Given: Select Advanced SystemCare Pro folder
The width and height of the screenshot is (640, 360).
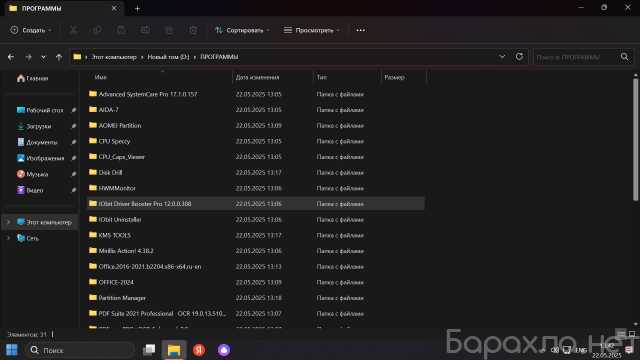Looking at the screenshot, I should (256, 94).
